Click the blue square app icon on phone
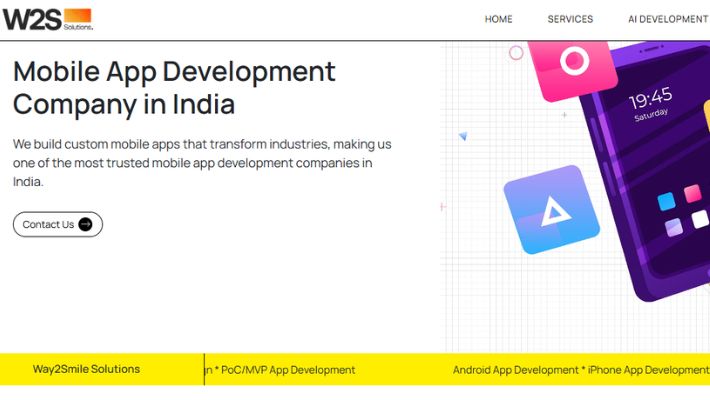 click(667, 202)
